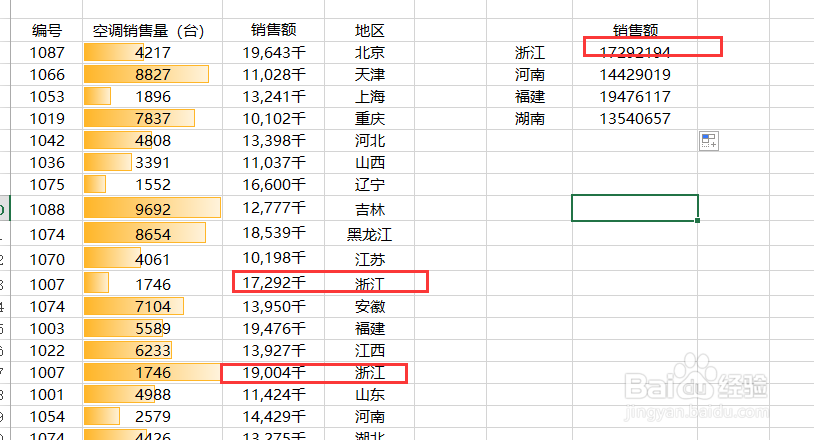Screen dimensions: 814x440
Task: Select the region cell 上海
Action: pyautogui.click(x=370, y=97)
